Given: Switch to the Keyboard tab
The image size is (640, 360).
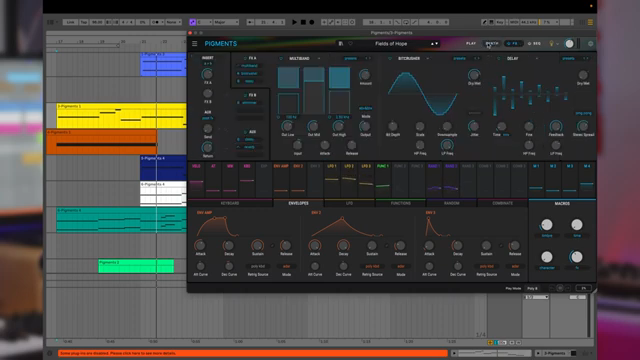Looking at the screenshot, I should tap(230, 203).
